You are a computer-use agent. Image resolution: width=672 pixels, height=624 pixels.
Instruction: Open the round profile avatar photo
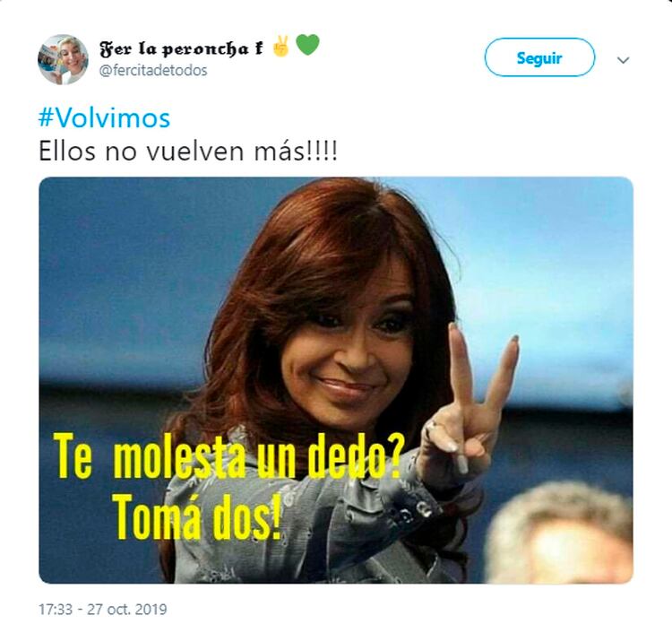63,59
